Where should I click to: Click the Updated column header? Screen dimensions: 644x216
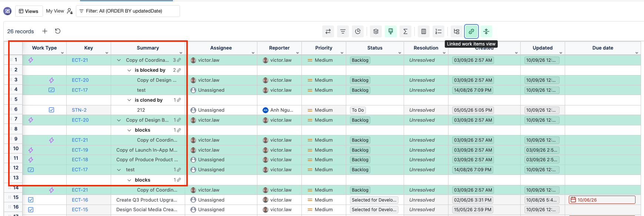click(543, 48)
